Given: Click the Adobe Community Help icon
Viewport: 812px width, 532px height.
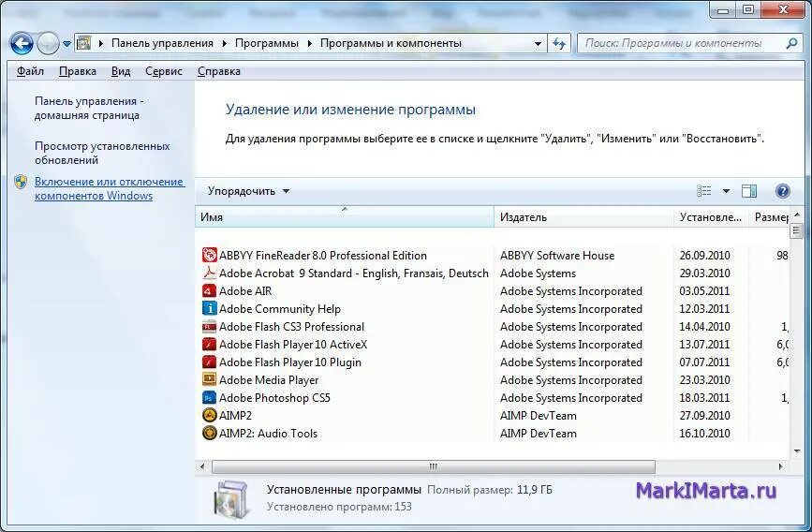Looking at the screenshot, I should (209, 308).
